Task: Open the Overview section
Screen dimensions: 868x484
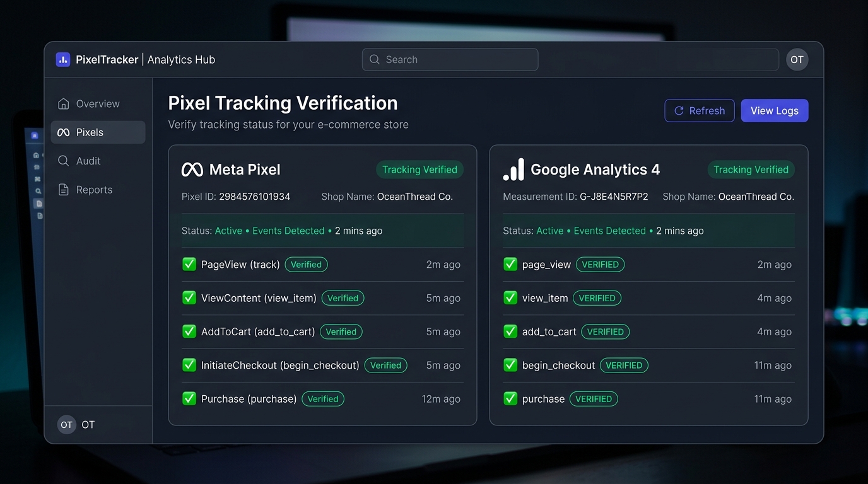Action: click(98, 103)
